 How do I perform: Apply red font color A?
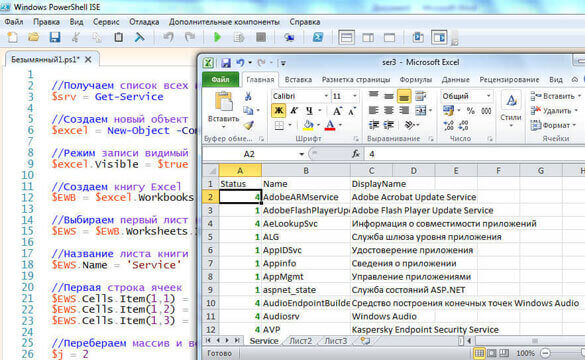pyautogui.click(x=330, y=125)
